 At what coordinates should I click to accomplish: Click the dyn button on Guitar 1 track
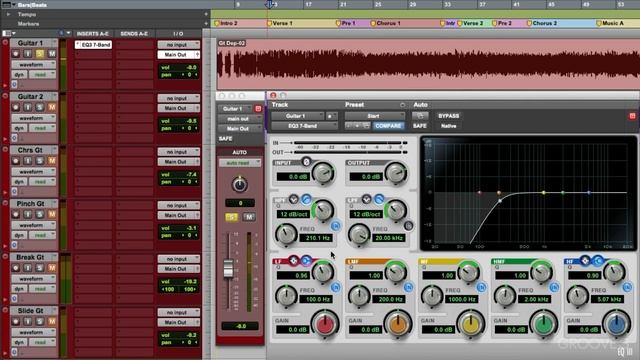(x=20, y=75)
